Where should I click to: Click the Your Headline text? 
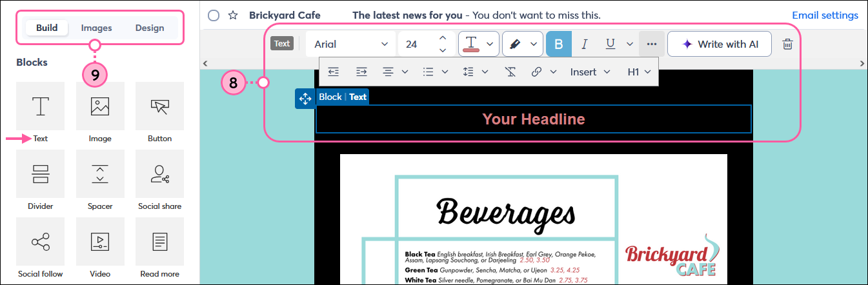(x=534, y=119)
